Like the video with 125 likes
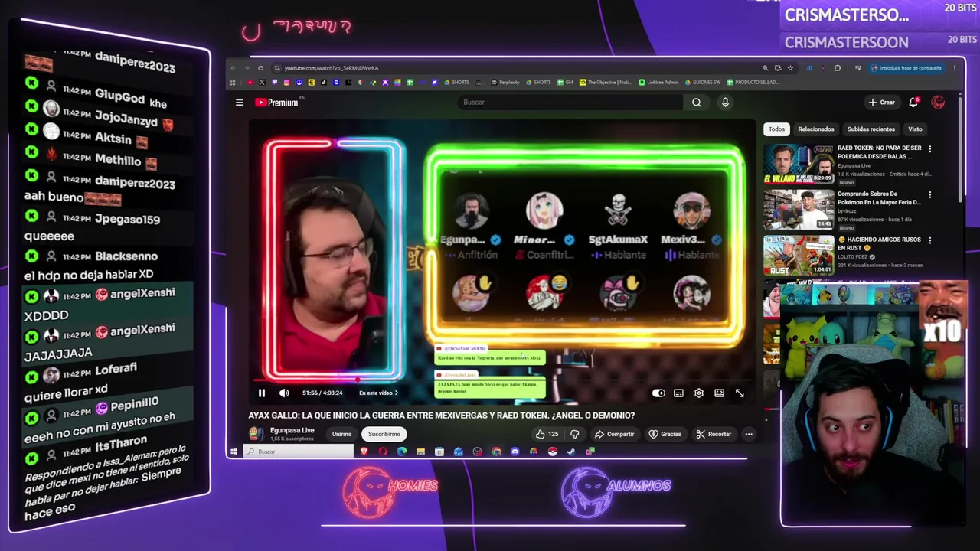980x551 pixels. [547, 434]
